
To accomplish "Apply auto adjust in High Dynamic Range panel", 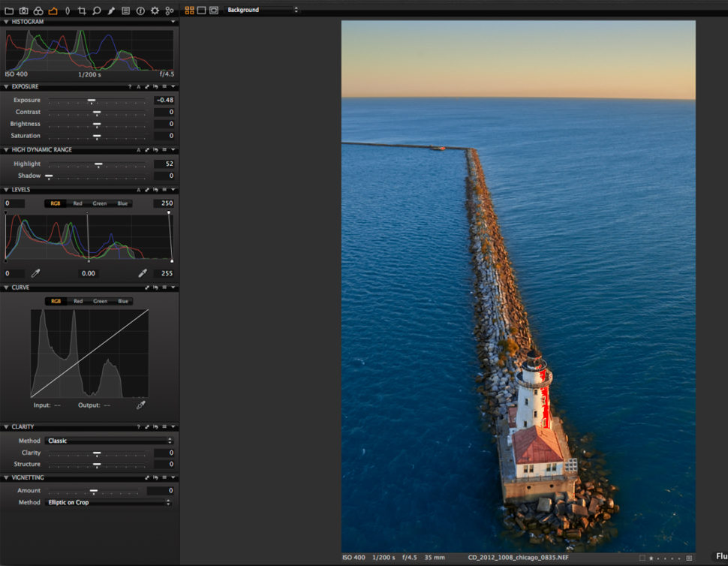I will coord(138,150).
